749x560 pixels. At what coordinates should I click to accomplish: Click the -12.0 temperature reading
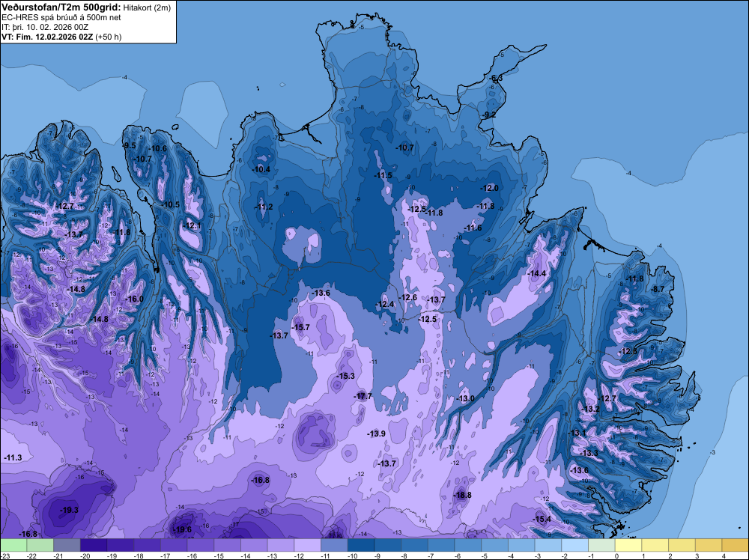(x=490, y=189)
